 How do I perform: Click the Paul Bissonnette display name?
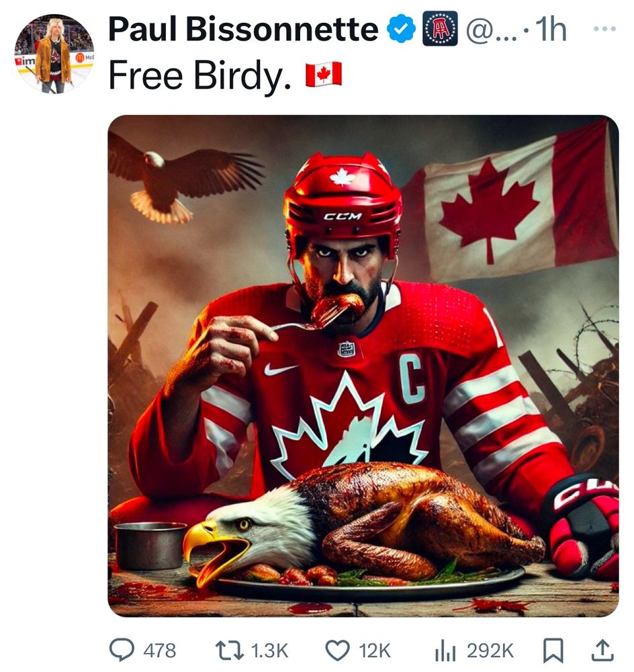pyautogui.click(x=243, y=30)
